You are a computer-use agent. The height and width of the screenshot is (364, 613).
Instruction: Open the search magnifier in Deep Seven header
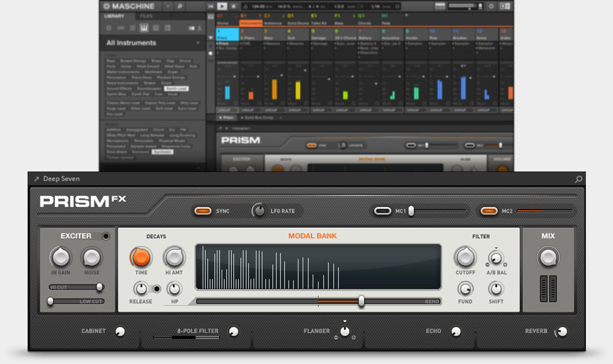coord(578,179)
